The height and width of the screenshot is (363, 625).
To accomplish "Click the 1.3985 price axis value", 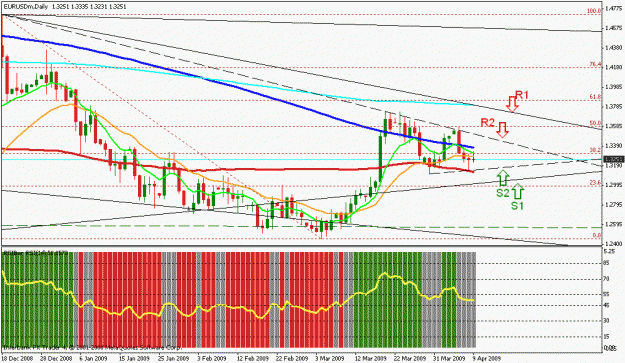I will [613, 87].
